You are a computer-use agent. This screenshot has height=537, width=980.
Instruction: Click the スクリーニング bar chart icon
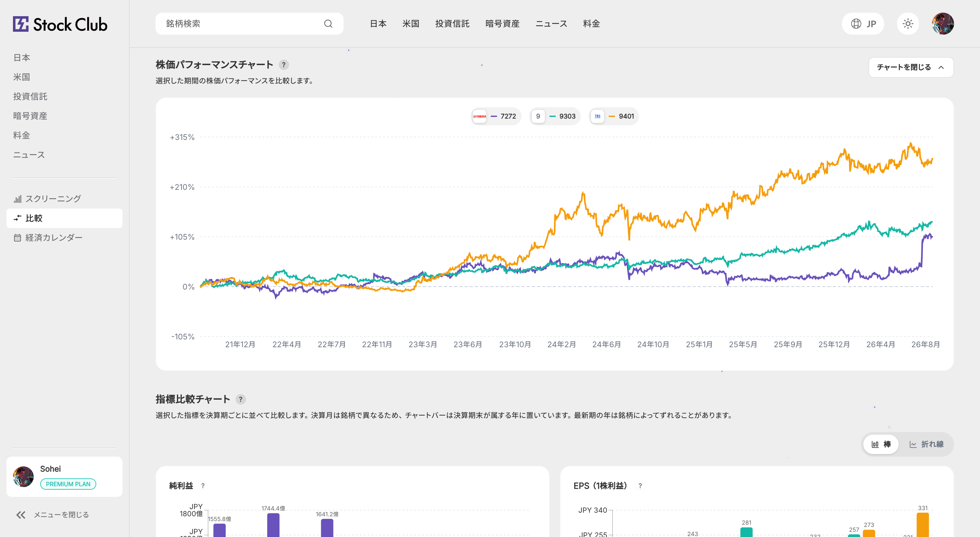[17, 199]
